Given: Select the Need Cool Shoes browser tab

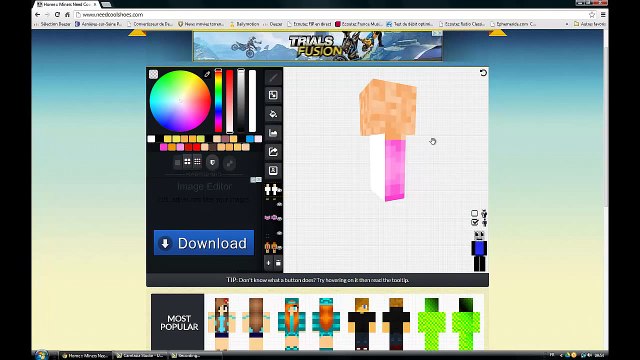Looking at the screenshot, I should click(x=67, y=4).
